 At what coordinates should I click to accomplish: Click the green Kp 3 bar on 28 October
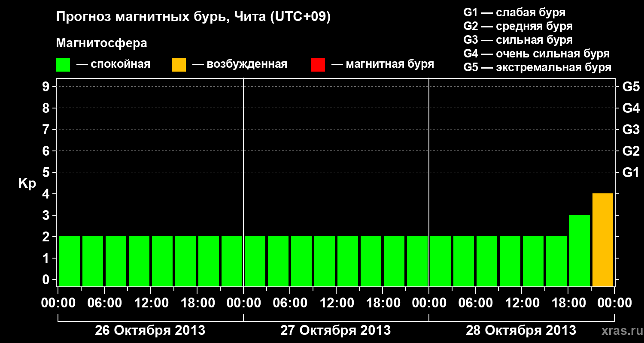[580, 250]
